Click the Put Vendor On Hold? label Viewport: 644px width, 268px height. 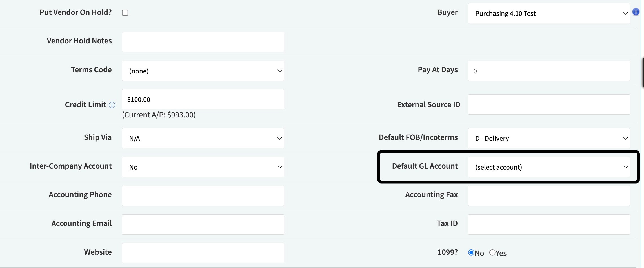click(76, 12)
